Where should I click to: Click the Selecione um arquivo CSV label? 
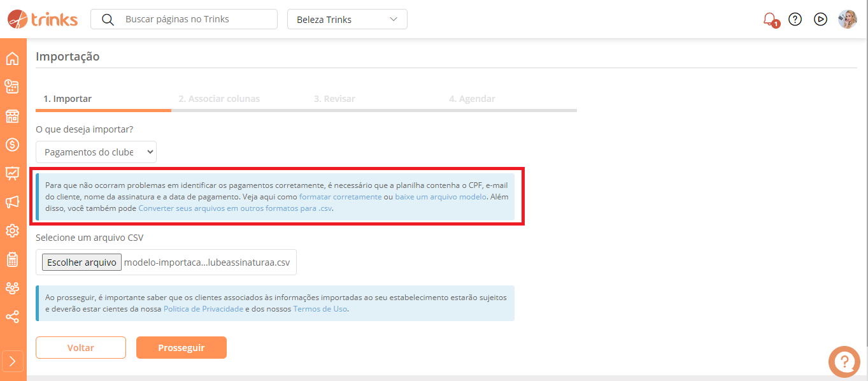[x=90, y=238]
